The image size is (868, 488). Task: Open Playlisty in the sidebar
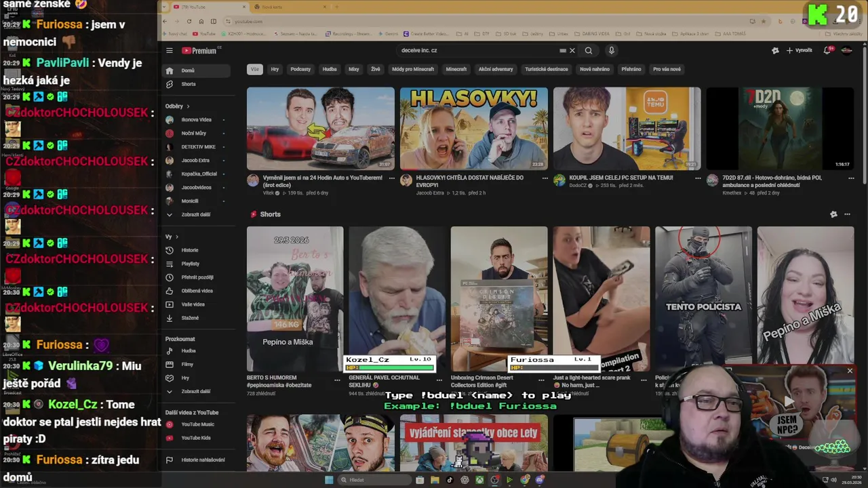tap(196, 264)
